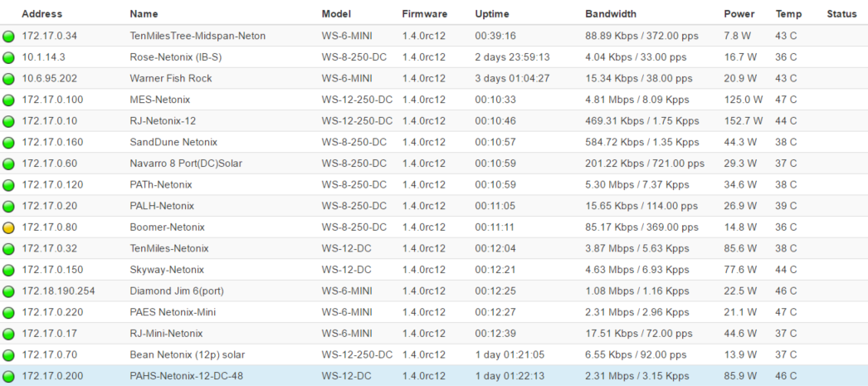Image resolution: width=868 pixels, height=386 pixels.
Task: Click green status icon for MES-Netonix
Action: 9,100
